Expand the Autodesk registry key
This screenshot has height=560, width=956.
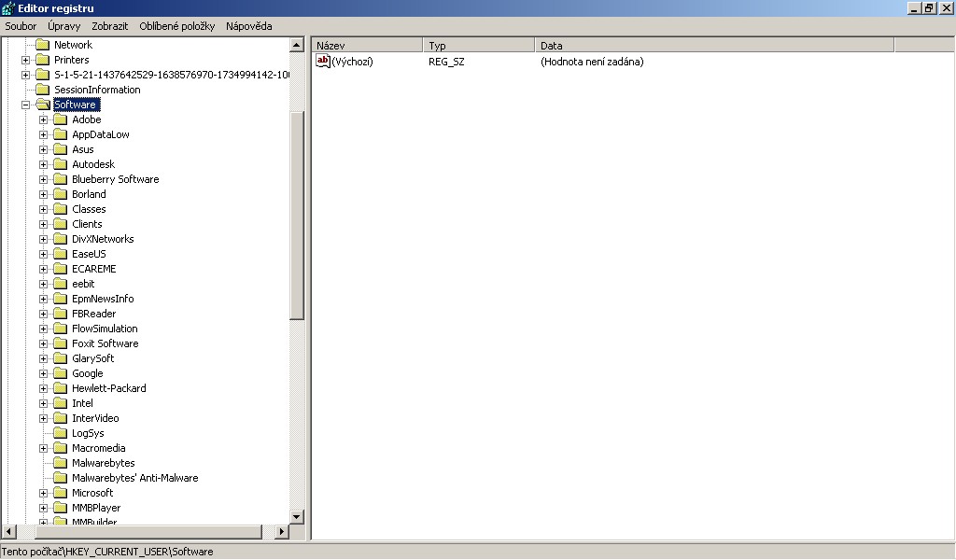point(44,164)
